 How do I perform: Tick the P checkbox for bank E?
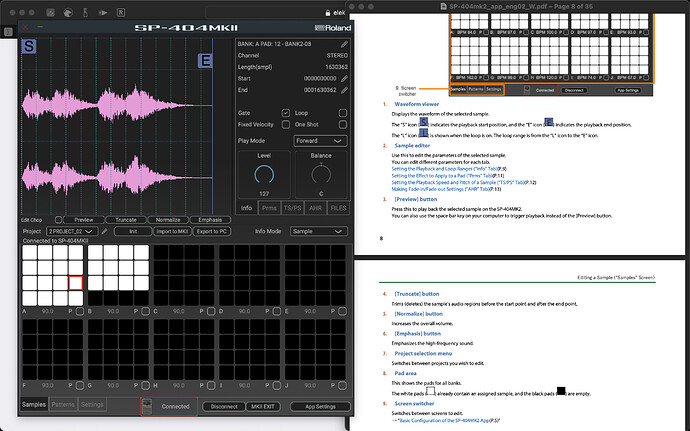pyautogui.click(x=342, y=311)
